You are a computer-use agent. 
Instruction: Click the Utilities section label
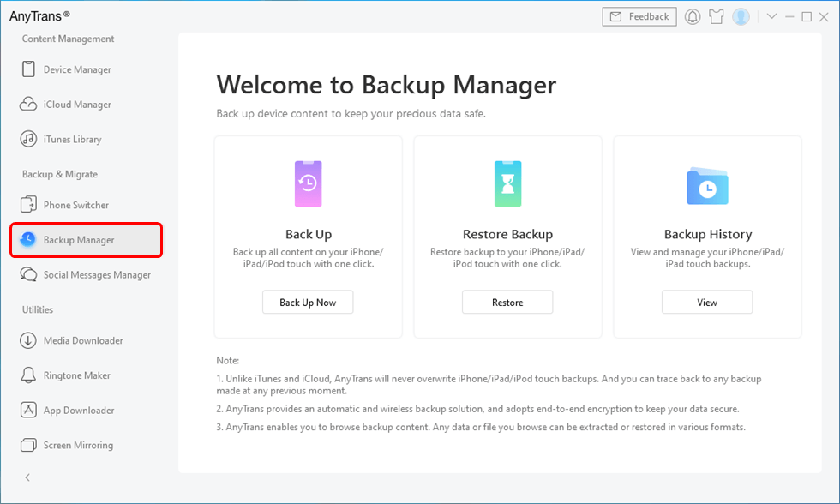(x=38, y=309)
